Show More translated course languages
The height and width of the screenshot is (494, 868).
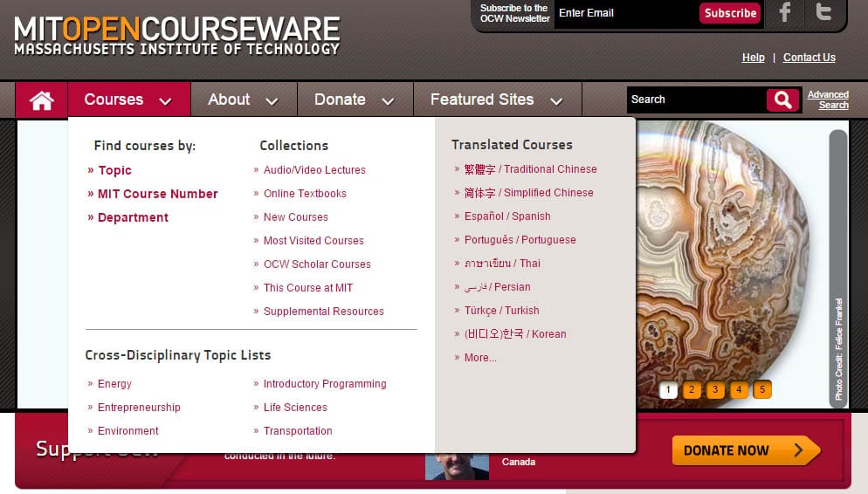(480, 358)
